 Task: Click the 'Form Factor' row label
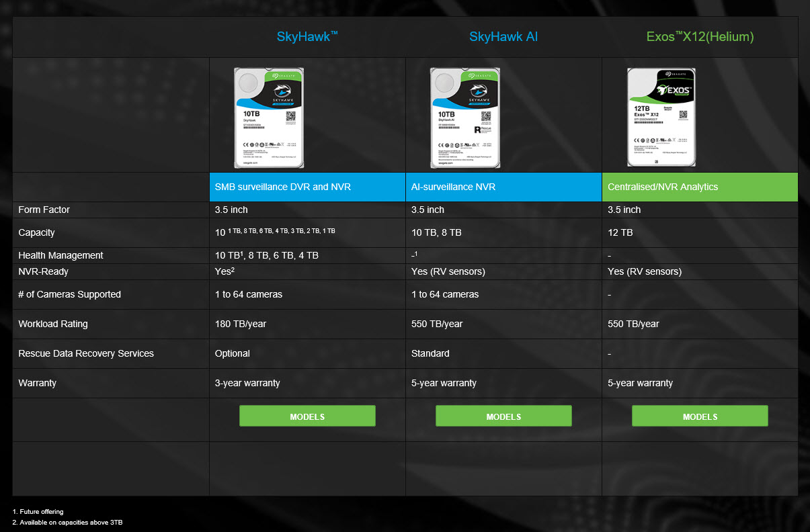pyautogui.click(x=44, y=210)
